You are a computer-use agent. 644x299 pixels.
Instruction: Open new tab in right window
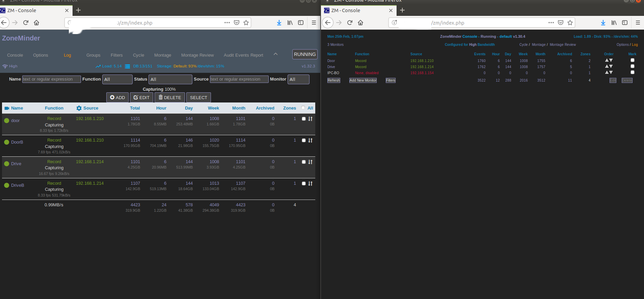pyautogui.click(x=402, y=10)
